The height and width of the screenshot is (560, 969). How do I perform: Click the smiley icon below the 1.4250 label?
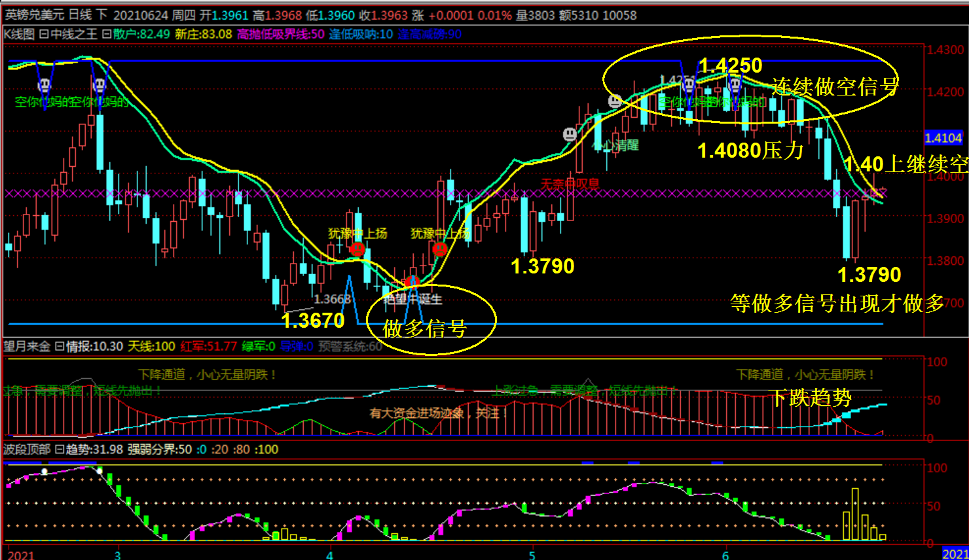pyautogui.click(x=735, y=84)
